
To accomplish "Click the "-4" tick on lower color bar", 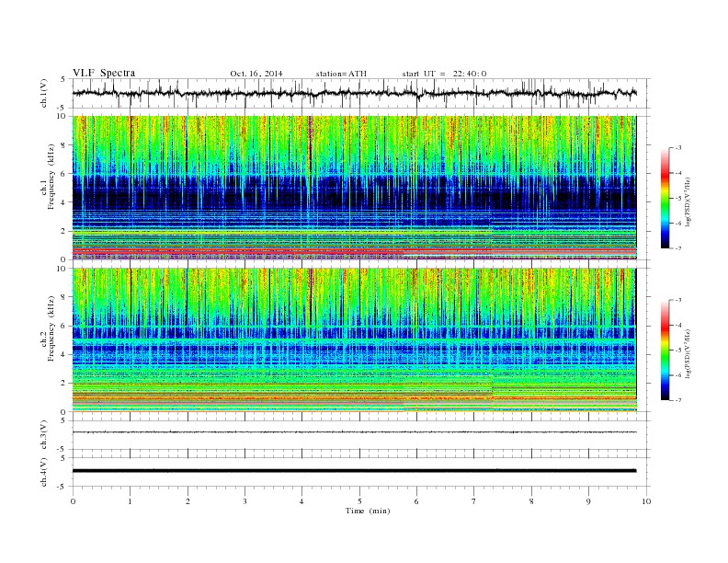I will (677, 326).
